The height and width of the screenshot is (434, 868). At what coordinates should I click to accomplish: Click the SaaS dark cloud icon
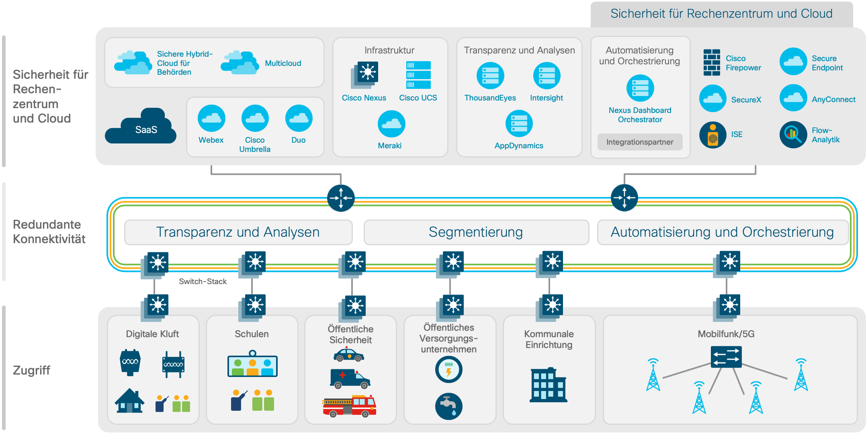[x=141, y=125]
